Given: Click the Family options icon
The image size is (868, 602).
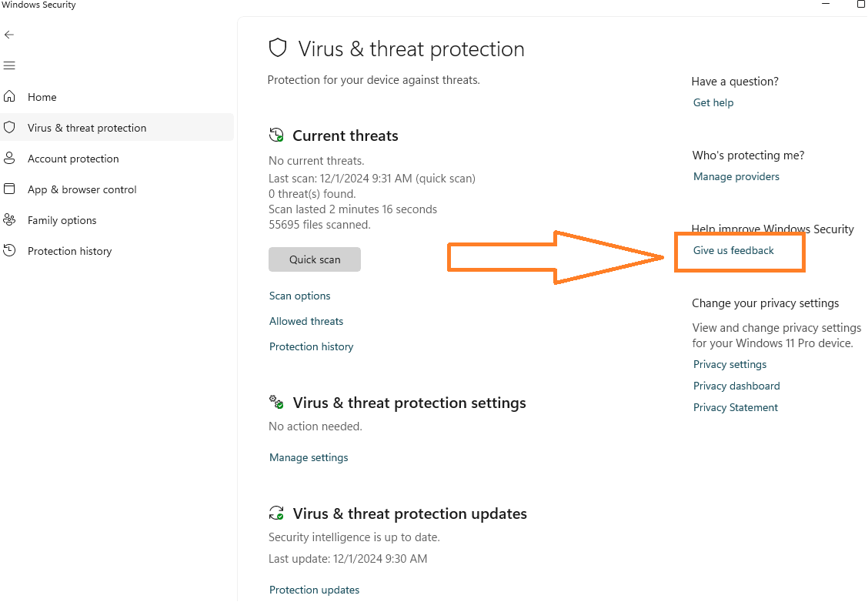Looking at the screenshot, I should (9, 220).
